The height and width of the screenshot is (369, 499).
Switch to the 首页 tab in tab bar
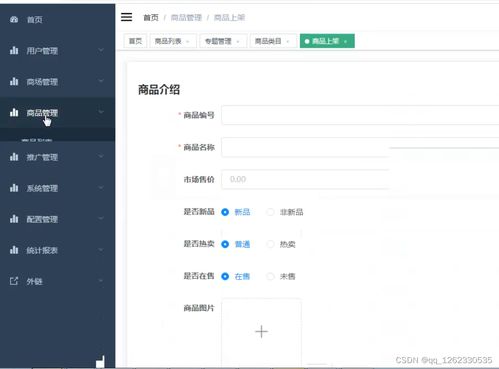(135, 41)
